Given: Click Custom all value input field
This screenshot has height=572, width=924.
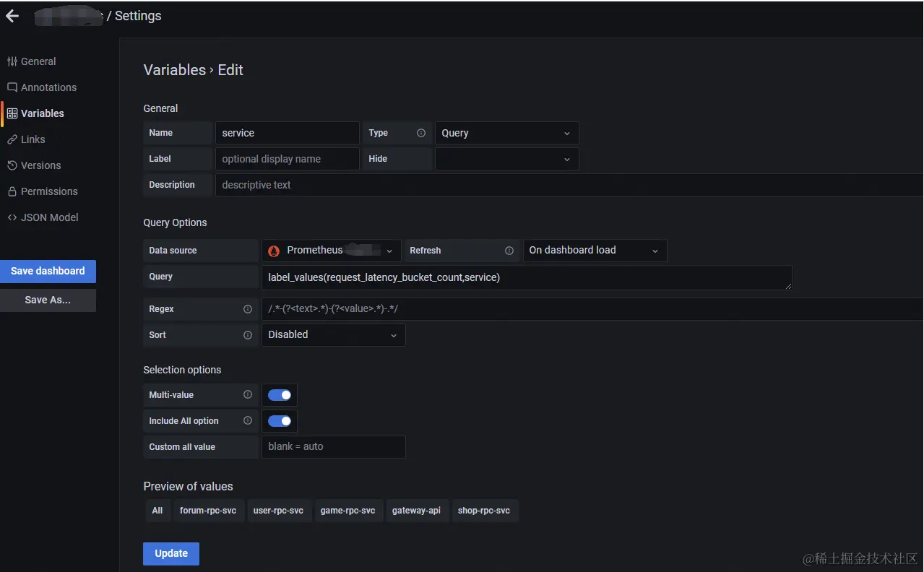Looking at the screenshot, I should pyautogui.click(x=333, y=447).
